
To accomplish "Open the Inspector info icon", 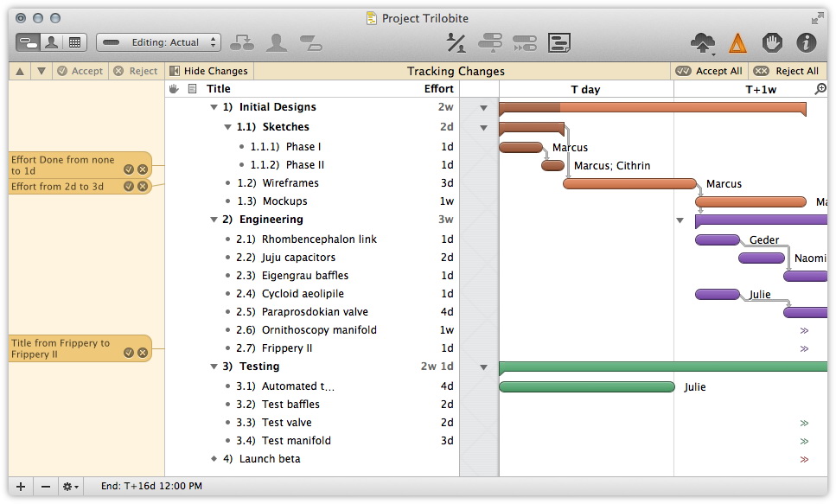I will (x=806, y=42).
